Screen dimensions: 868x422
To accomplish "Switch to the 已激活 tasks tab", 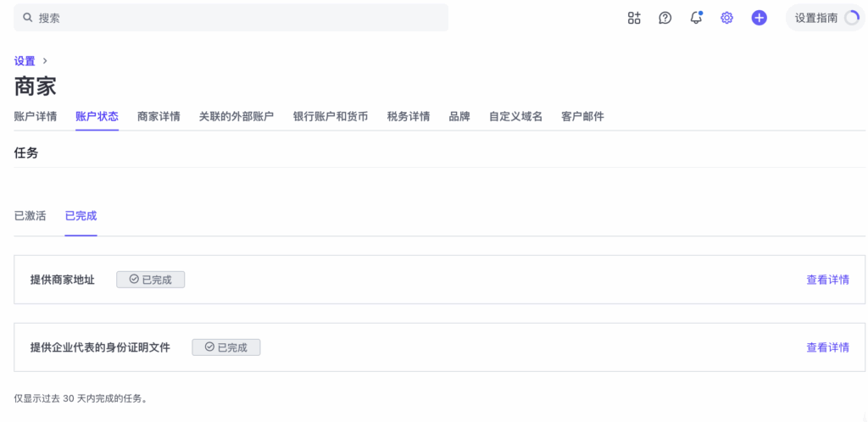I will coord(31,216).
